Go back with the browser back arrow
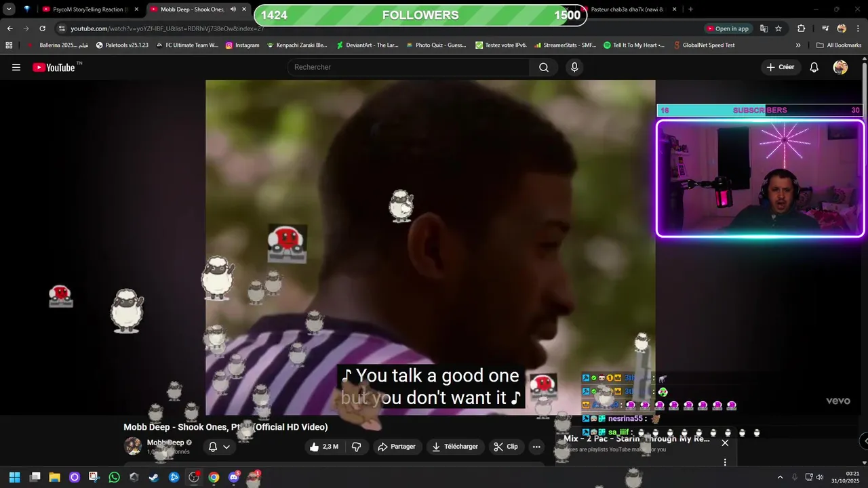 pos(9,28)
